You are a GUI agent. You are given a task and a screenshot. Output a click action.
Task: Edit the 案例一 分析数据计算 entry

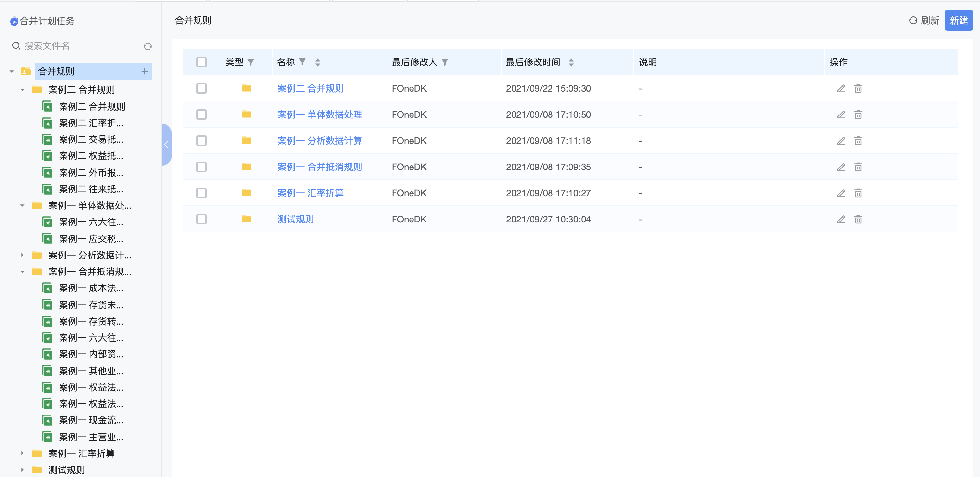[x=841, y=141]
